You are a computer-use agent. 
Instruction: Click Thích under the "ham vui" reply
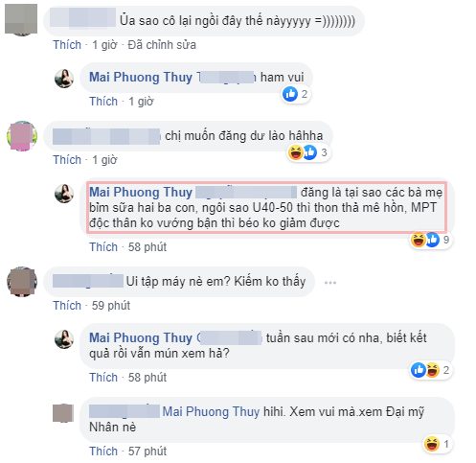click(x=103, y=102)
